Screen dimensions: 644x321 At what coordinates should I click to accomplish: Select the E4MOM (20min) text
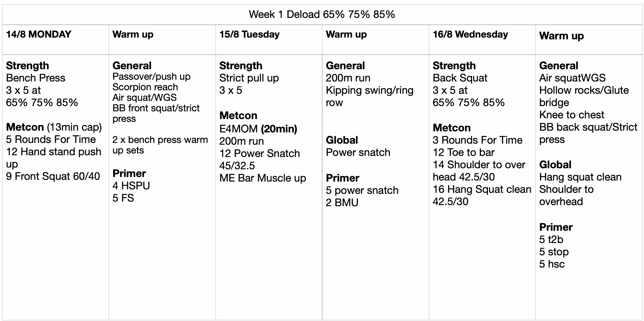(x=258, y=129)
